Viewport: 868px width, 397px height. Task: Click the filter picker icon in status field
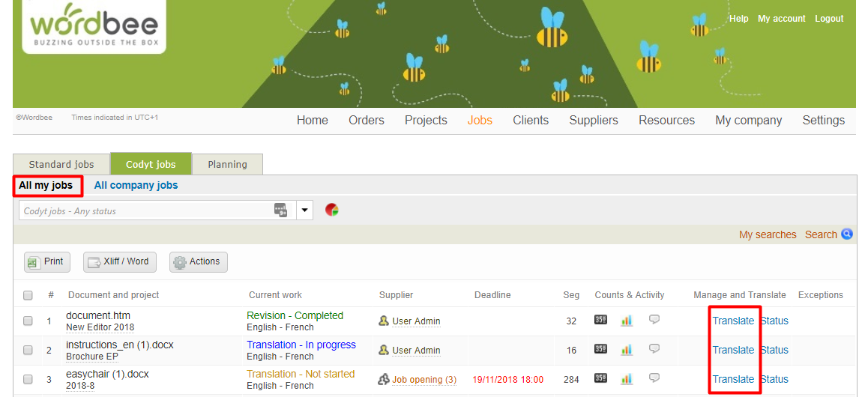coord(281,210)
